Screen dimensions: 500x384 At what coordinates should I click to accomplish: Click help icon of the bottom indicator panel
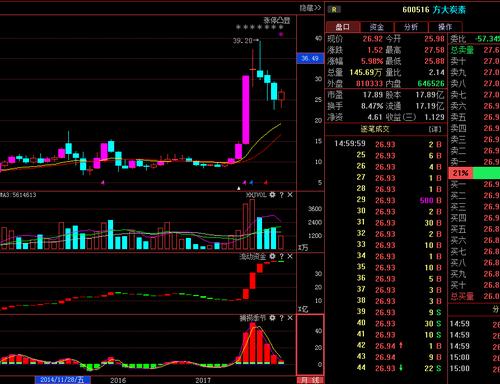(282, 318)
